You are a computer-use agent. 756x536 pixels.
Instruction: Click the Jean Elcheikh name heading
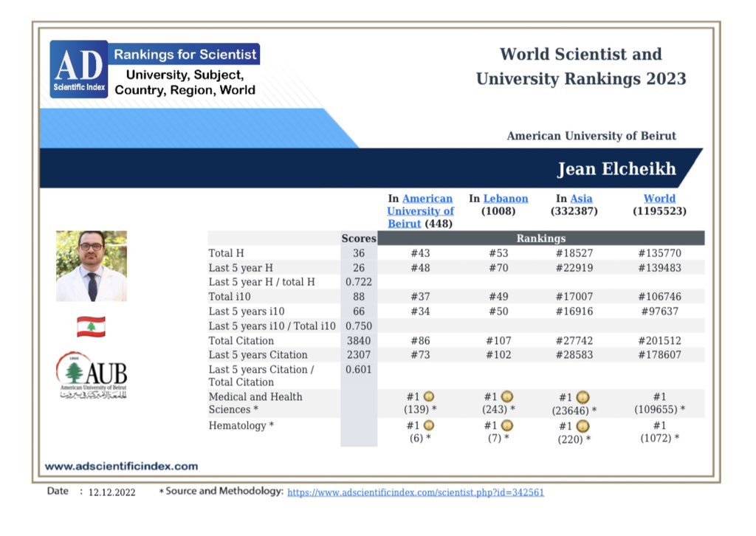(x=616, y=169)
